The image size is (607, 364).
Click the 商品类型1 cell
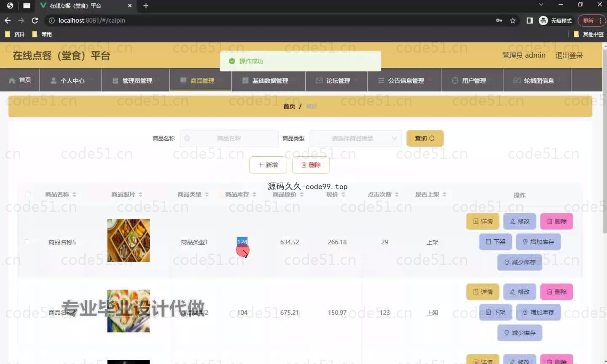[x=194, y=242]
